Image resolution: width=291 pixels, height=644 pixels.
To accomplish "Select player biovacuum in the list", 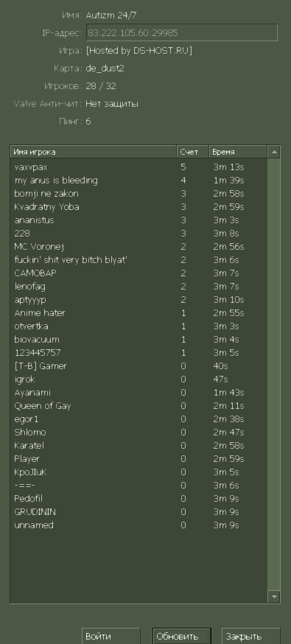I will tap(139, 339).
